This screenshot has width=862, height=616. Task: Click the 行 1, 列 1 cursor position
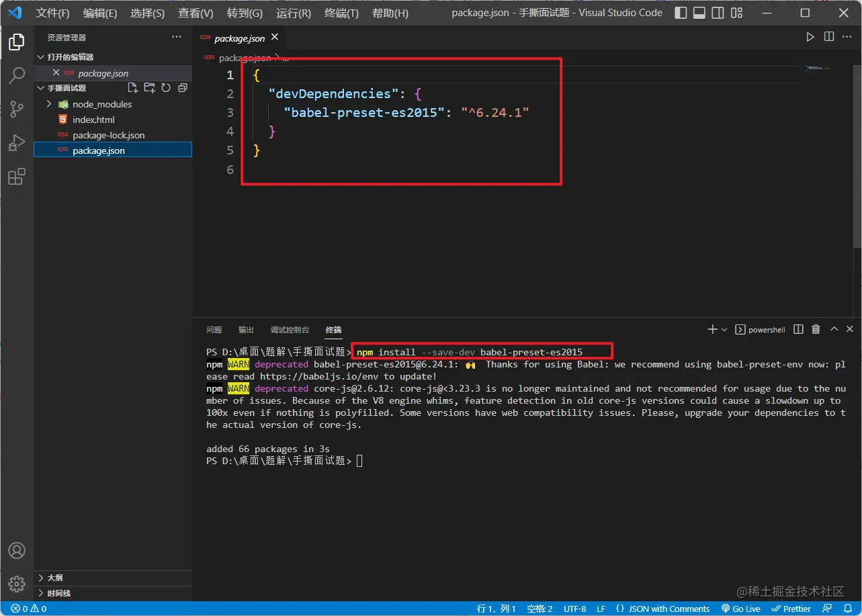click(497, 609)
